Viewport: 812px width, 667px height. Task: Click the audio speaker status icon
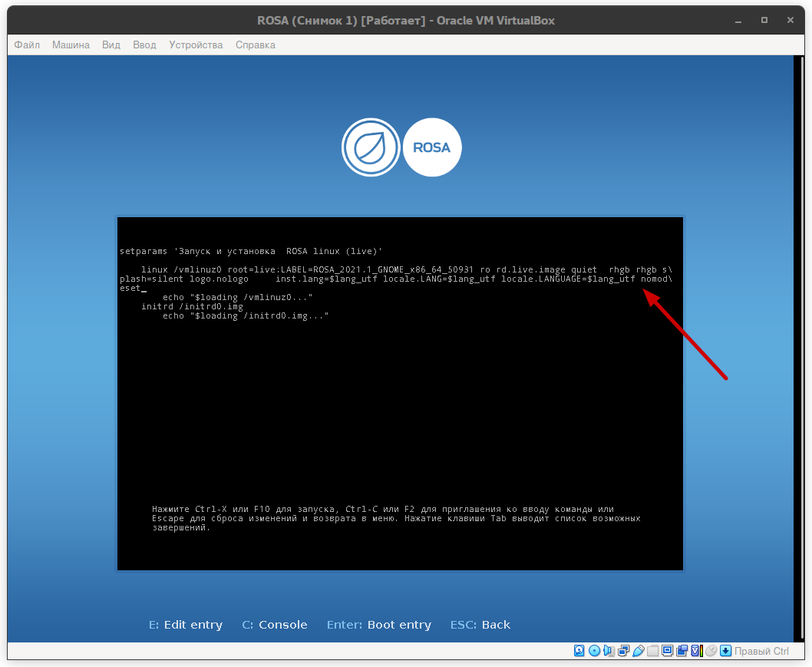[x=609, y=650]
